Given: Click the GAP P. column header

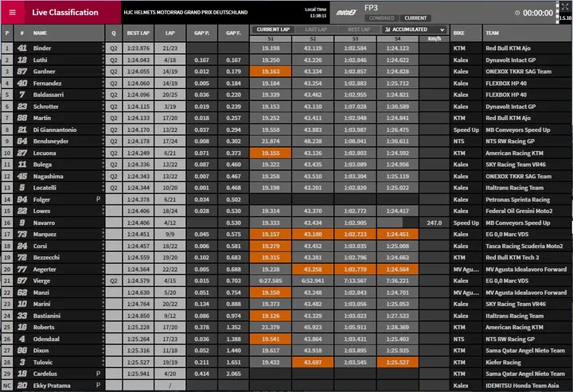Looking at the screenshot, I should pyautogui.click(x=201, y=33).
